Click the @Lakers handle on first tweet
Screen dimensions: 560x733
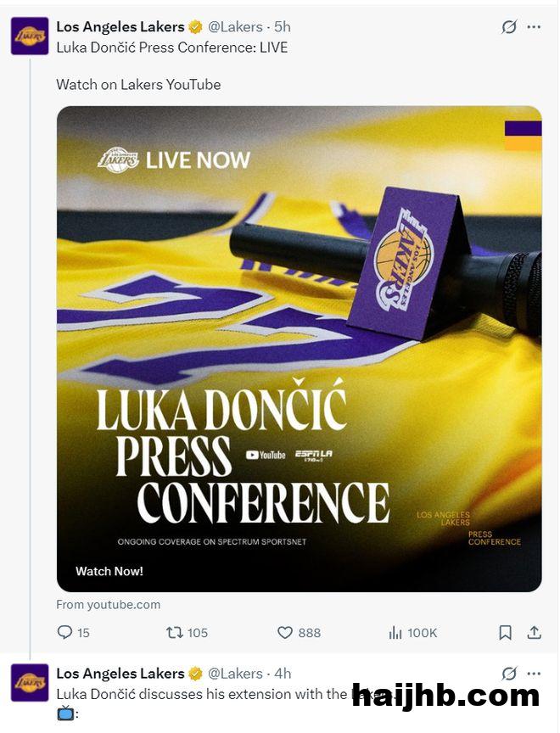[235, 27]
